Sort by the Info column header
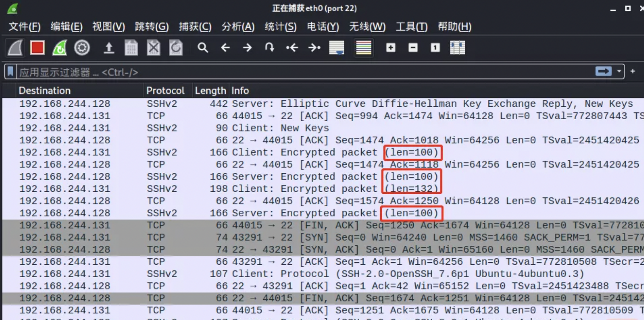 point(436,91)
